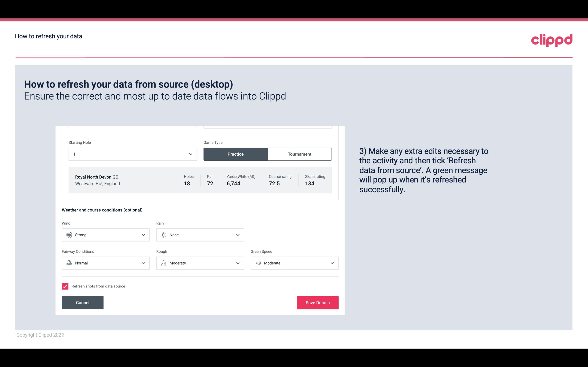The image size is (588, 367).
Task: Select the Practice game type toggle
Action: coord(235,154)
